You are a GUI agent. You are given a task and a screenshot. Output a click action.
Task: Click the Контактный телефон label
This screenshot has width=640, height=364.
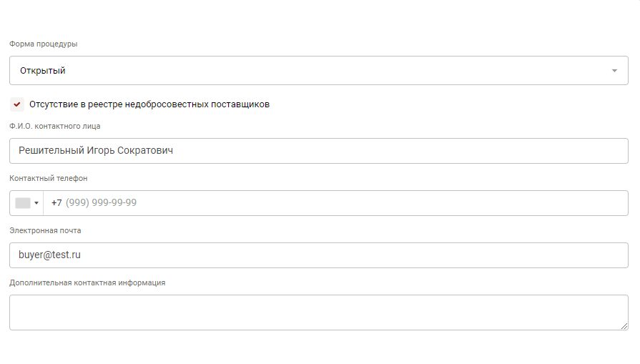pos(49,178)
